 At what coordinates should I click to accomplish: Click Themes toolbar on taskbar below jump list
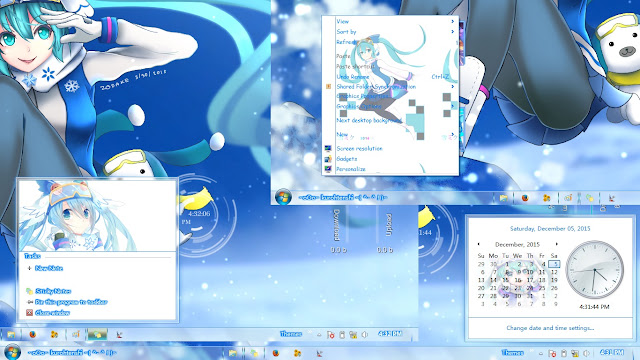pos(291,334)
